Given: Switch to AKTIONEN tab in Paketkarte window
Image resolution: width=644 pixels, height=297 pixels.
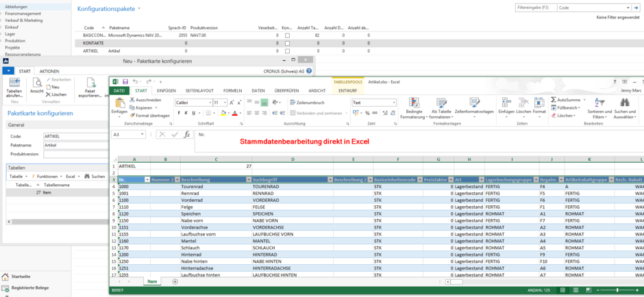Looking at the screenshot, I should tap(49, 71).
